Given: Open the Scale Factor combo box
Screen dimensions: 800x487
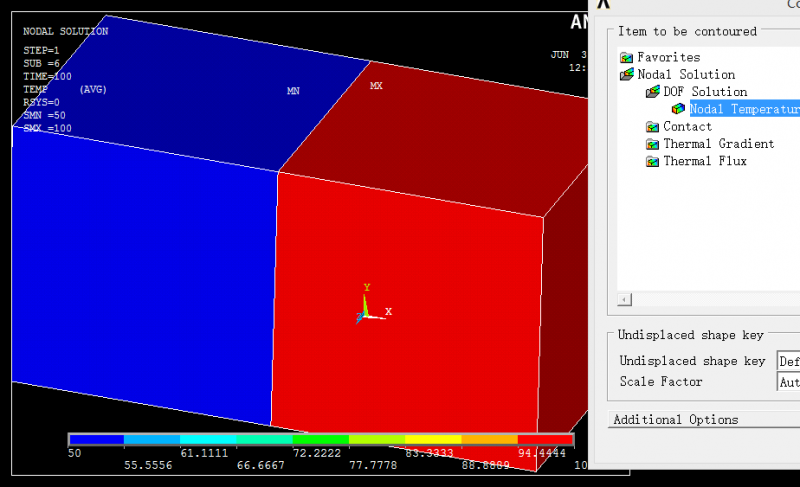Looking at the screenshot, I should (x=789, y=381).
